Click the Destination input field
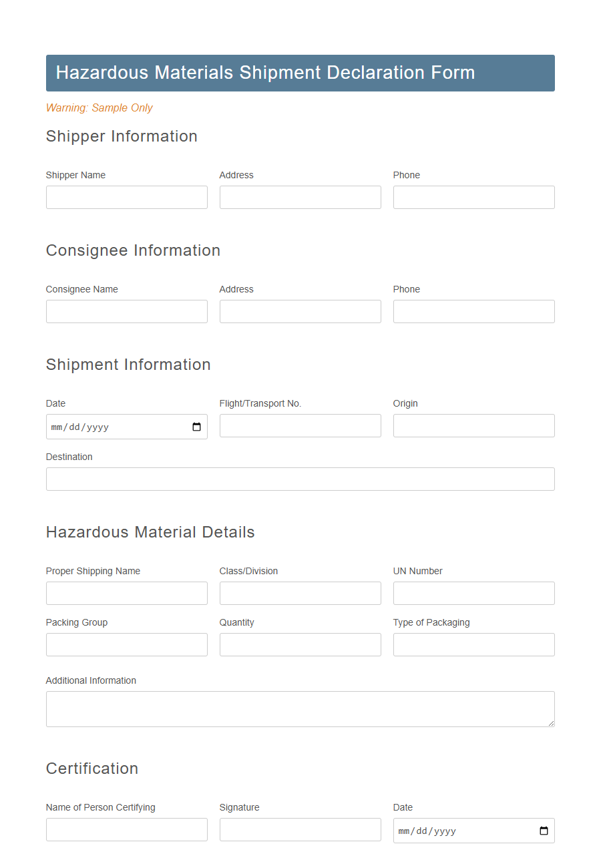 pyautogui.click(x=300, y=479)
